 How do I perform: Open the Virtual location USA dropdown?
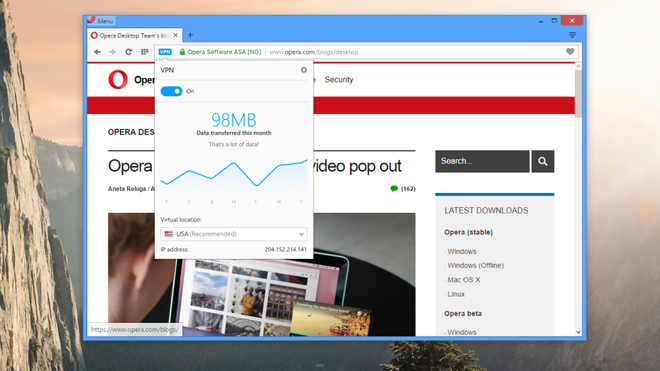coord(234,234)
